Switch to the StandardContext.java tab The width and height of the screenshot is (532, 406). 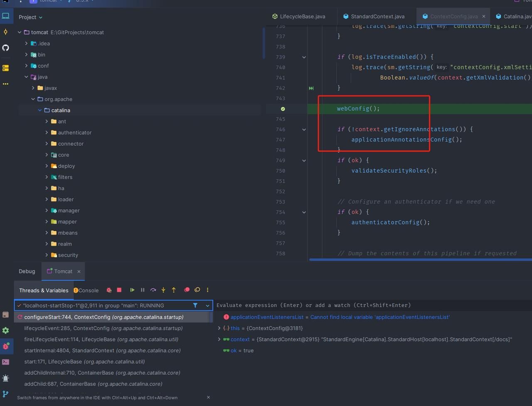point(373,17)
